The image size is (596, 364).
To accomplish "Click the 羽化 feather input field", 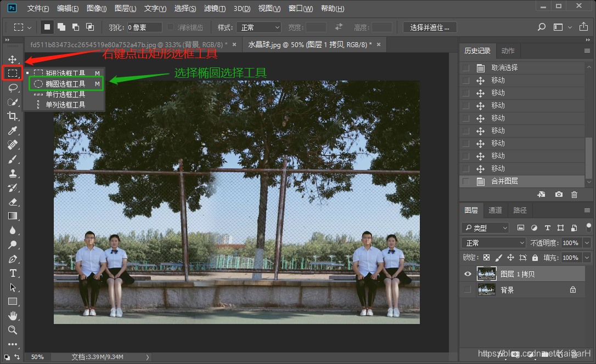I will [x=144, y=27].
